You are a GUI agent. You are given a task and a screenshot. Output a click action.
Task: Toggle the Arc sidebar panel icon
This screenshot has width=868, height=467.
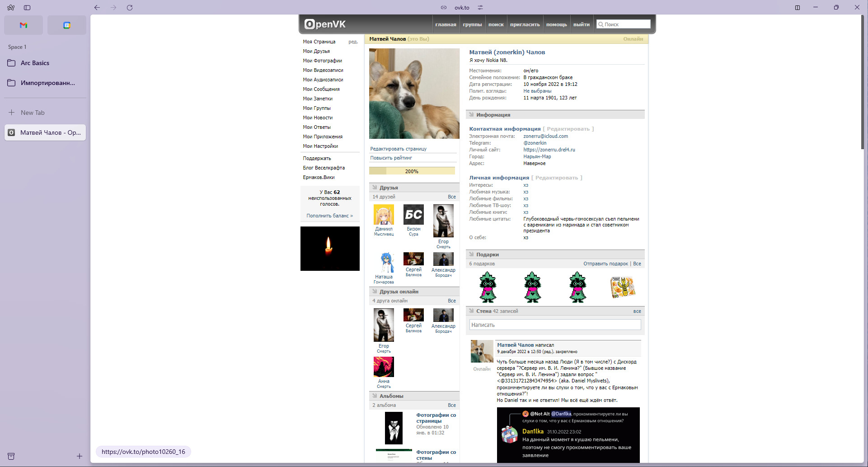pyautogui.click(x=27, y=8)
